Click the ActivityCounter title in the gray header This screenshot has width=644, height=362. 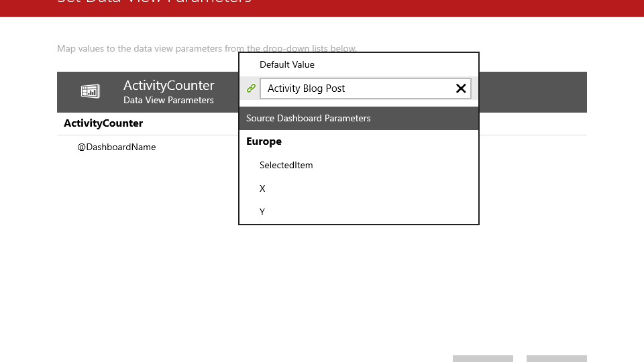(169, 86)
